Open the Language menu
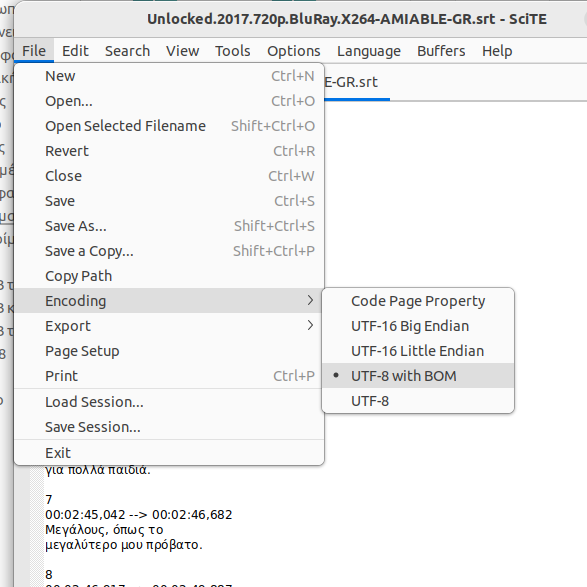Screen dimensions: 587x587 (x=369, y=51)
